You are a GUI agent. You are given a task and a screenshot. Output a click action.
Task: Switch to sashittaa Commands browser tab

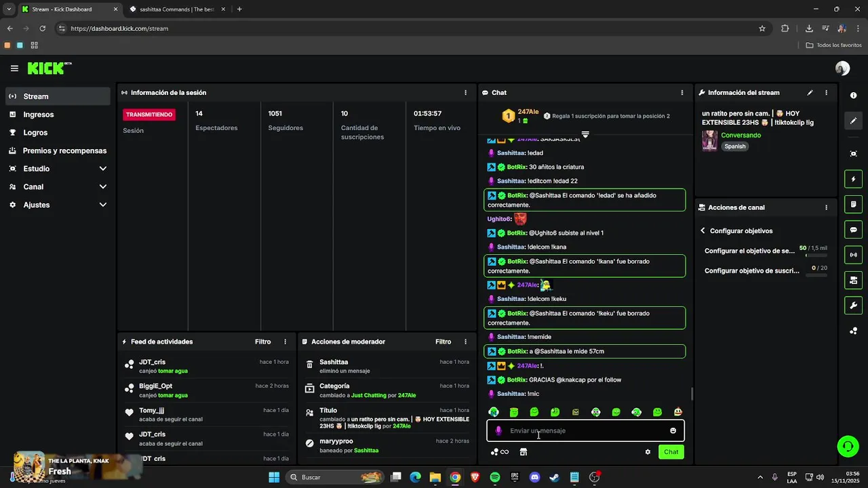[x=176, y=9]
